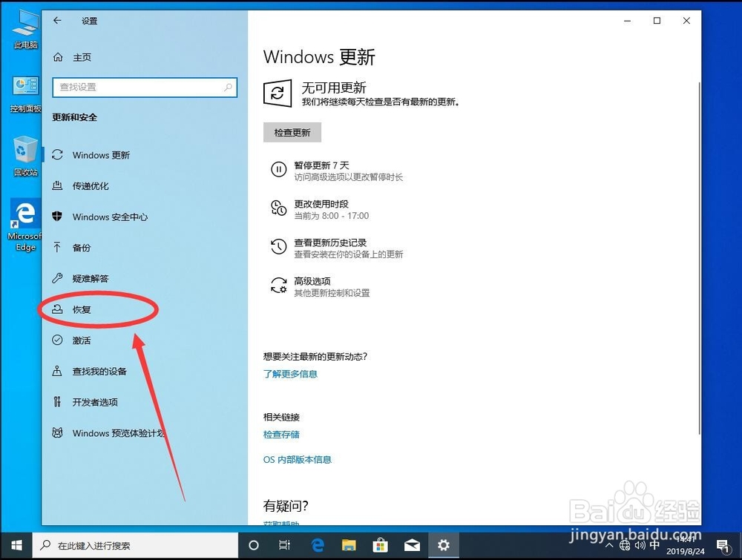742x560 pixels.
Task: Click the Settings window vertical scrollbar
Action: [698, 258]
